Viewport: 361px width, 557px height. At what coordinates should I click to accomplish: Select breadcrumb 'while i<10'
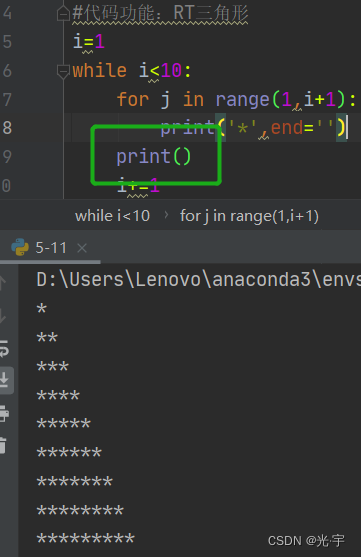tap(112, 216)
